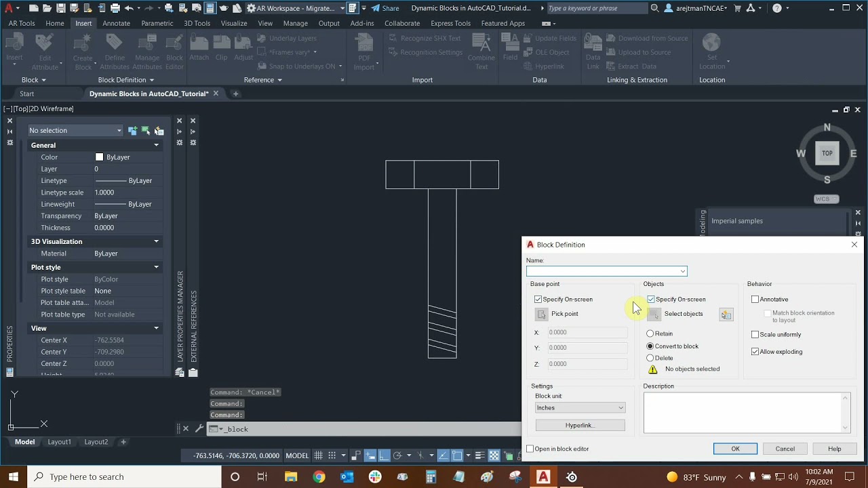The height and width of the screenshot is (488, 868).
Task: Click the ByLayer color swatch
Action: 99,157
